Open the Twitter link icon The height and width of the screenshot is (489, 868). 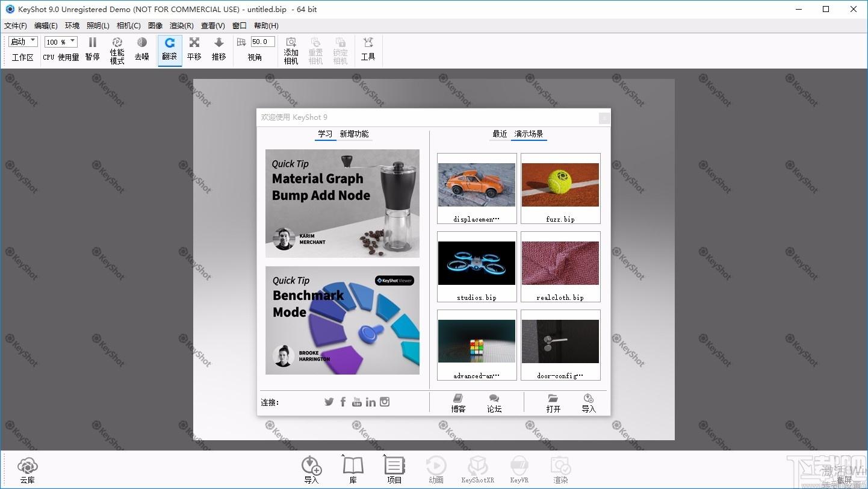[x=329, y=402]
